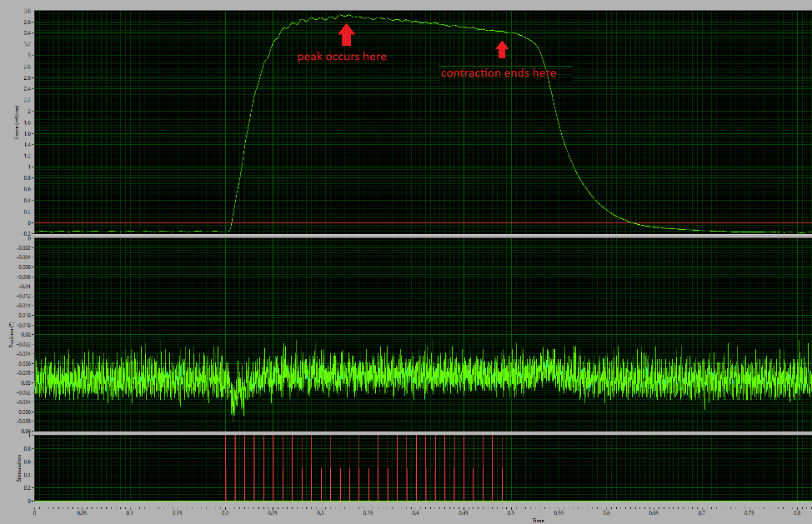Viewport: 812px width, 524px height.
Task: Click the 'contraction ends here' annotation text
Action: [x=500, y=72]
